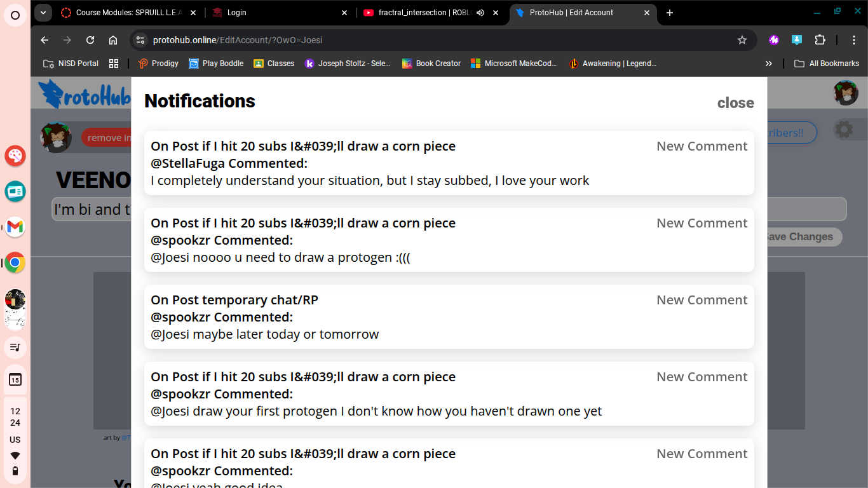Open the Prodigy bookmark
The width and height of the screenshot is (868, 488).
tap(159, 64)
